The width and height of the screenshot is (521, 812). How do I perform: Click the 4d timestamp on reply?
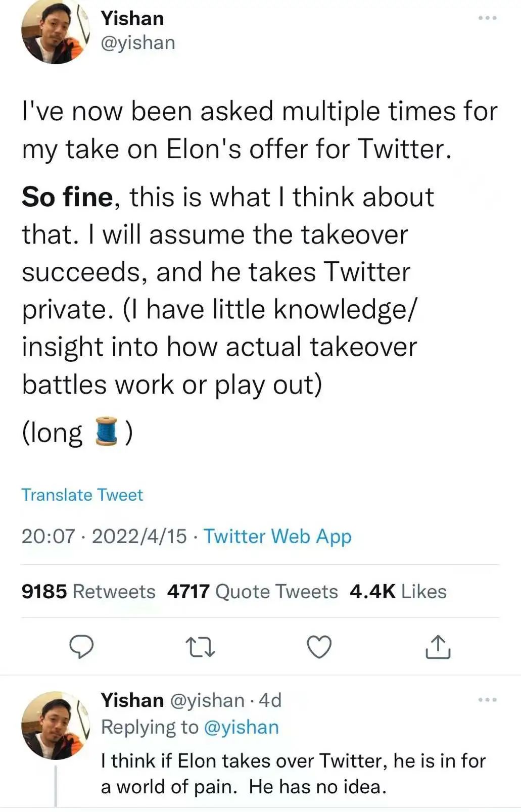pyautogui.click(x=270, y=700)
